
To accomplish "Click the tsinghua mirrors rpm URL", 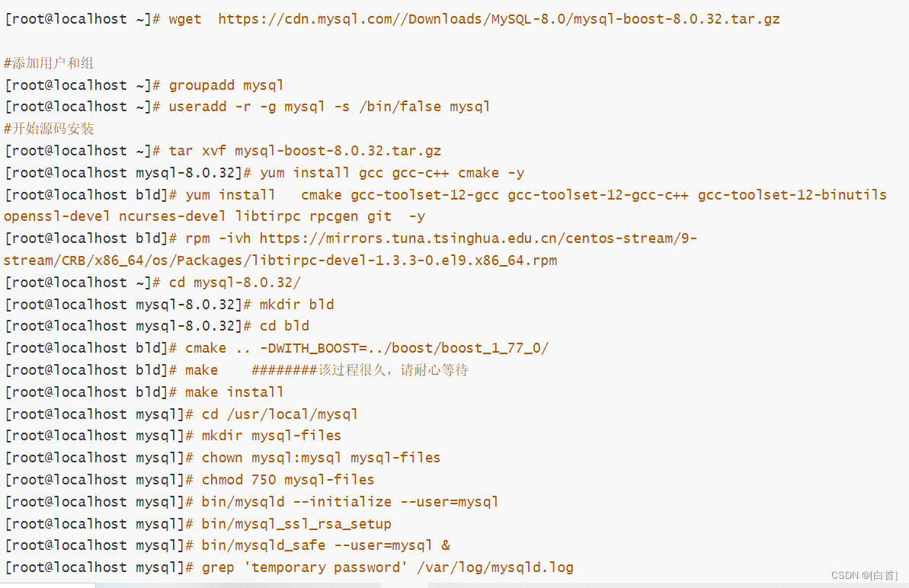I will tap(350, 250).
